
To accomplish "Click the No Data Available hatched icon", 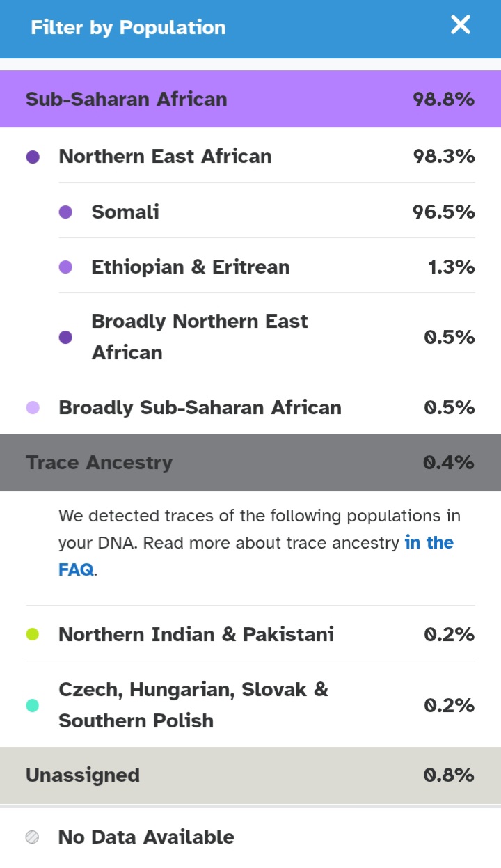I will click(x=33, y=837).
